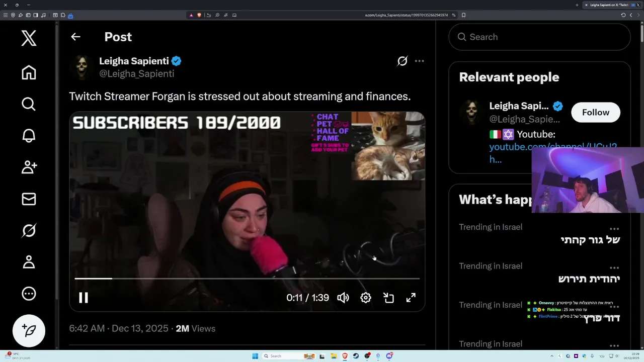Viewport: 644px width, 362px height.
Task: Open youtube.com channel link in bio
Action: point(553,153)
